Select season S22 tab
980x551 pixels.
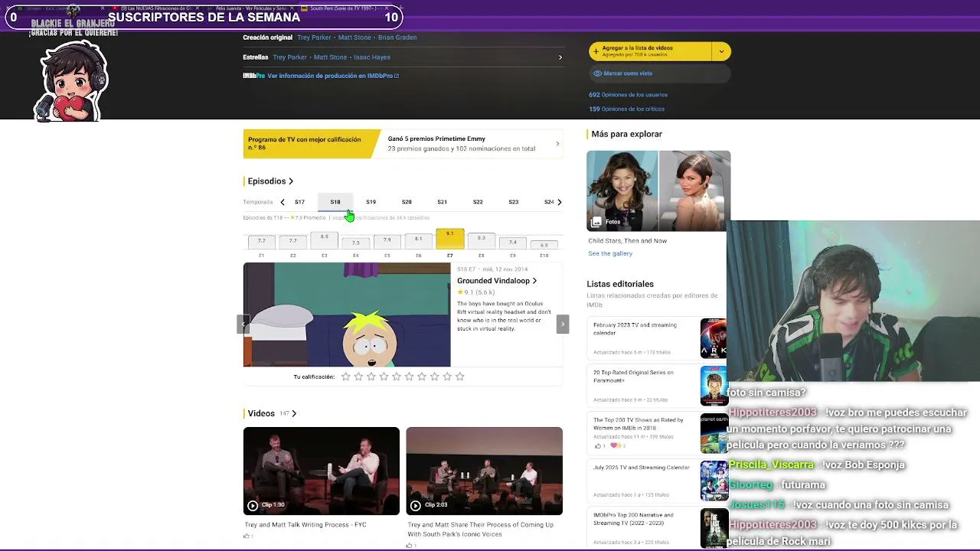[478, 202]
